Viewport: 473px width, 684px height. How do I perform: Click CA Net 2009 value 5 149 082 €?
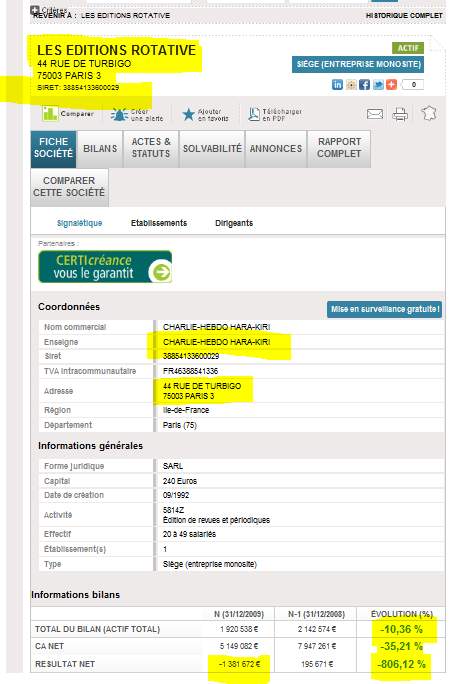tap(239, 646)
